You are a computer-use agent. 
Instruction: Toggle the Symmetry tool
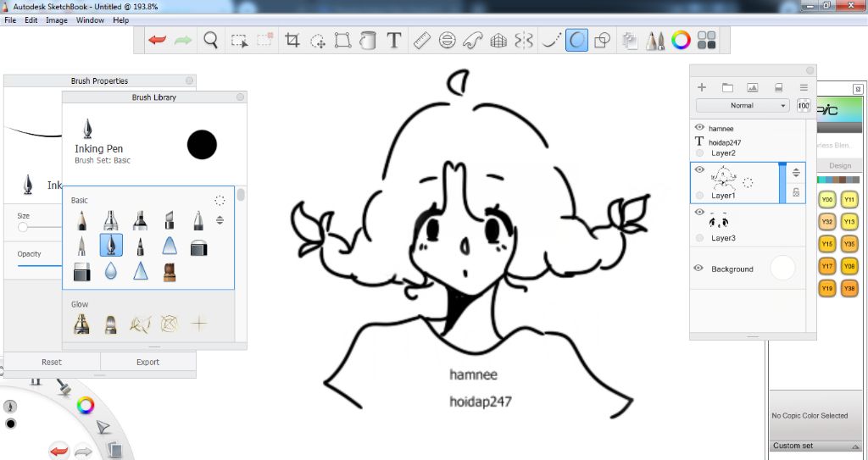(x=524, y=40)
